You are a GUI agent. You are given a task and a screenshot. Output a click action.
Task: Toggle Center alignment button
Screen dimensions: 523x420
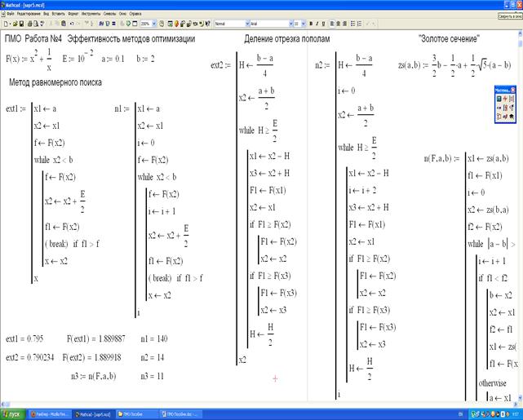(339, 24)
